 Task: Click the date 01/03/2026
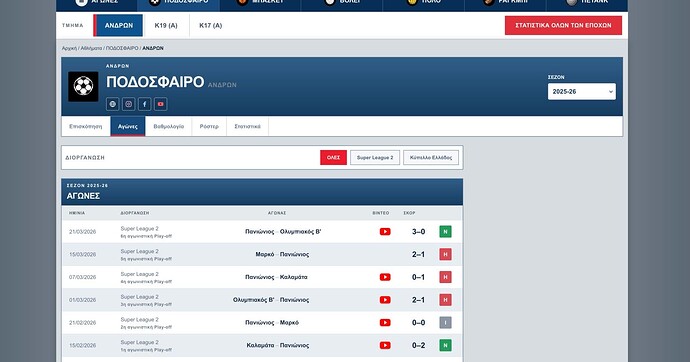pyautogui.click(x=82, y=300)
